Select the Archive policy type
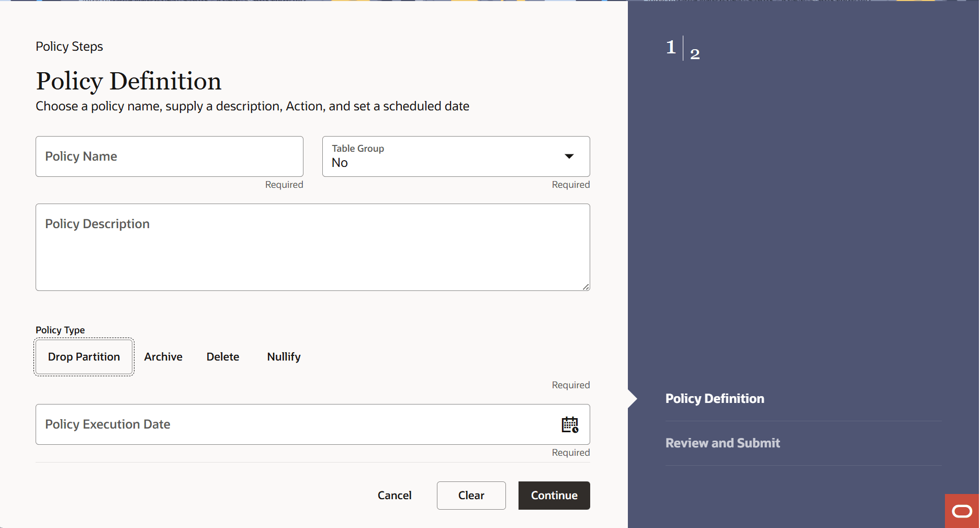This screenshot has width=980, height=528. [163, 356]
